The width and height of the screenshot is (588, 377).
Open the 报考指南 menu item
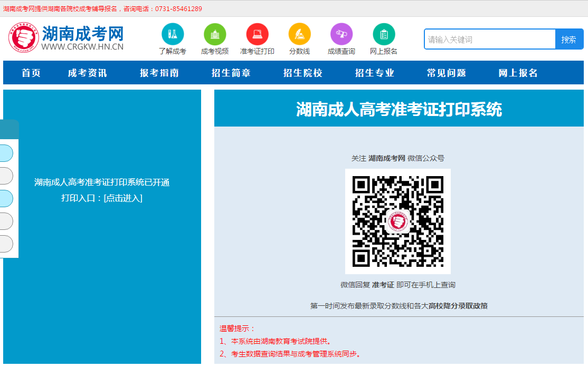159,73
